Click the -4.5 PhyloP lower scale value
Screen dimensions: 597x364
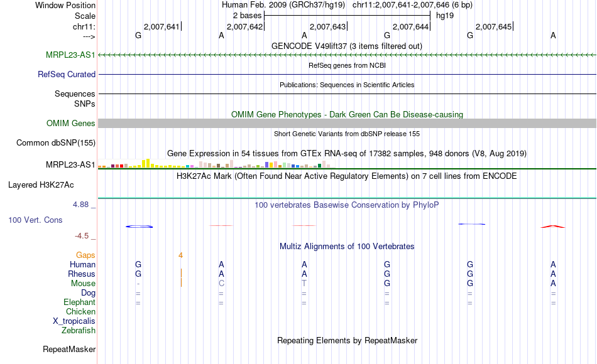pyautogui.click(x=82, y=236)
